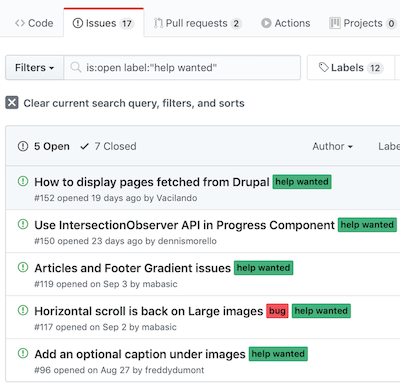The height and width of the screenshot is (391, 400).
Task: Open Articles and Footer Gradient issues
Action: tap(132, 268)
